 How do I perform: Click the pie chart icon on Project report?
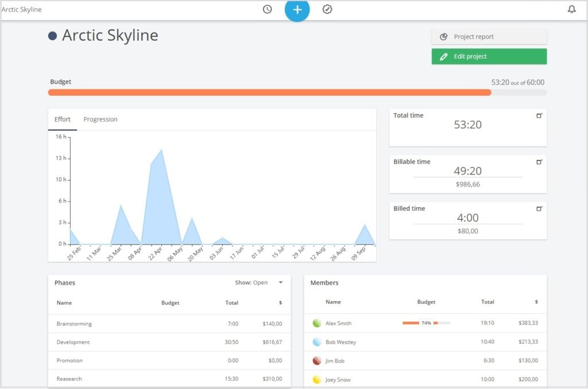[443, 36]
